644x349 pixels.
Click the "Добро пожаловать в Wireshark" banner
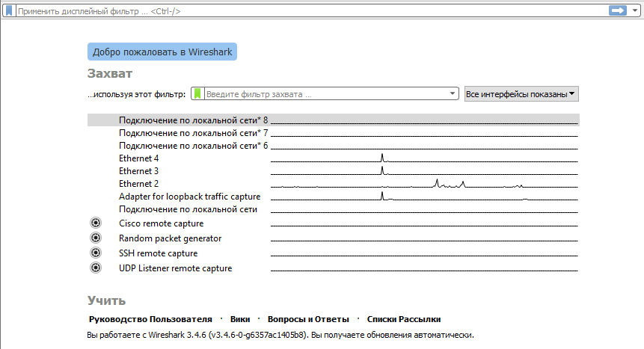pyautogui.click(x=162, y=52)
